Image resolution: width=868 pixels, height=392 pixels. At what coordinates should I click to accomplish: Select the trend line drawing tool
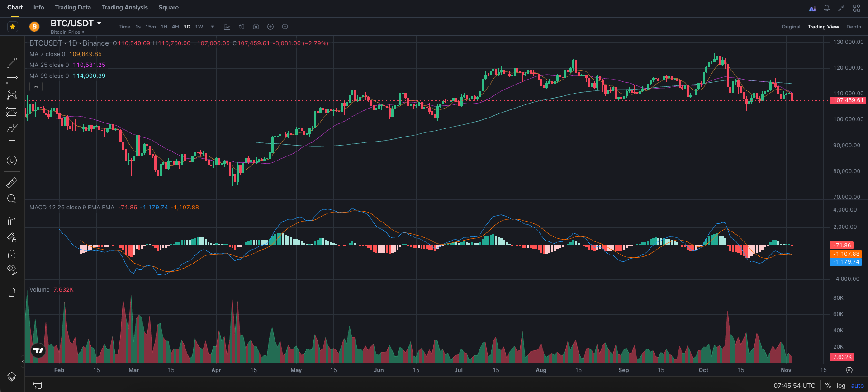[12, 63]
